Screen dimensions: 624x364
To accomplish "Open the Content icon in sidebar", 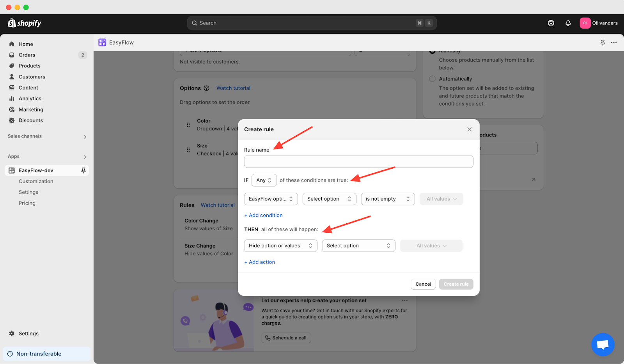I will pos(12,88).
